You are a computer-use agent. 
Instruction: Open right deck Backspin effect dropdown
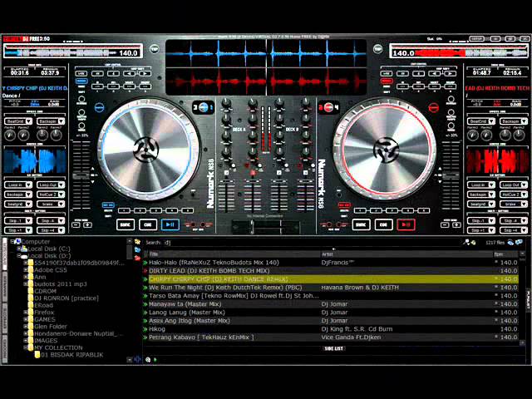click(x=514, y=121)
